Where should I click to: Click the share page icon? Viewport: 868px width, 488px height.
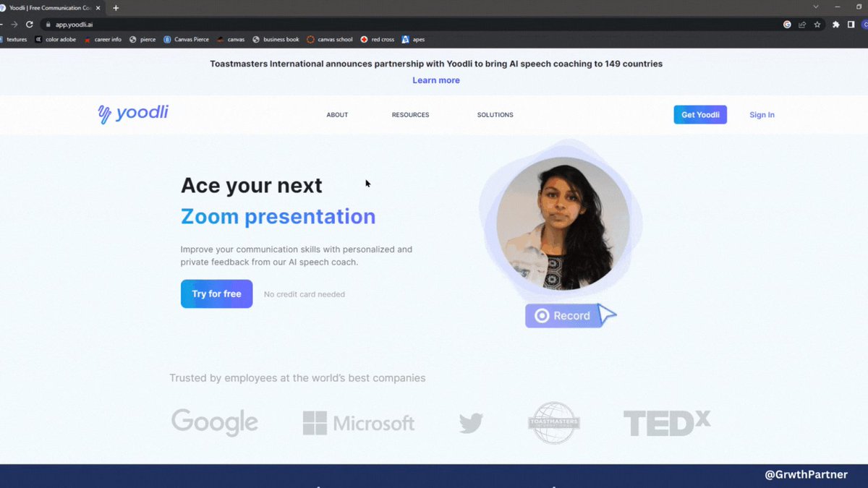(802, 24)
